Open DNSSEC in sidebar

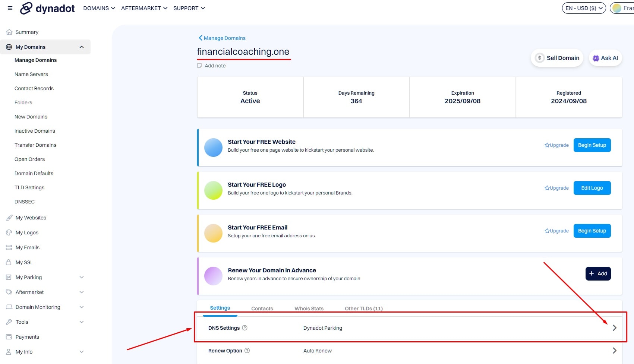[x=25, y=202]
